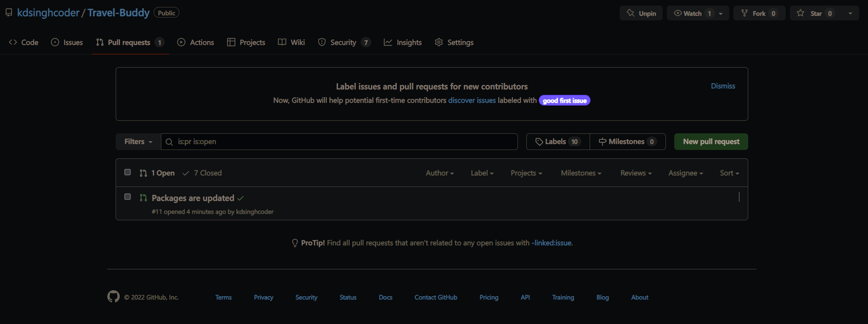Screen dimensions: 868x324
Task: Expand the Reviews filter dropdown
Action: (636, 173)
